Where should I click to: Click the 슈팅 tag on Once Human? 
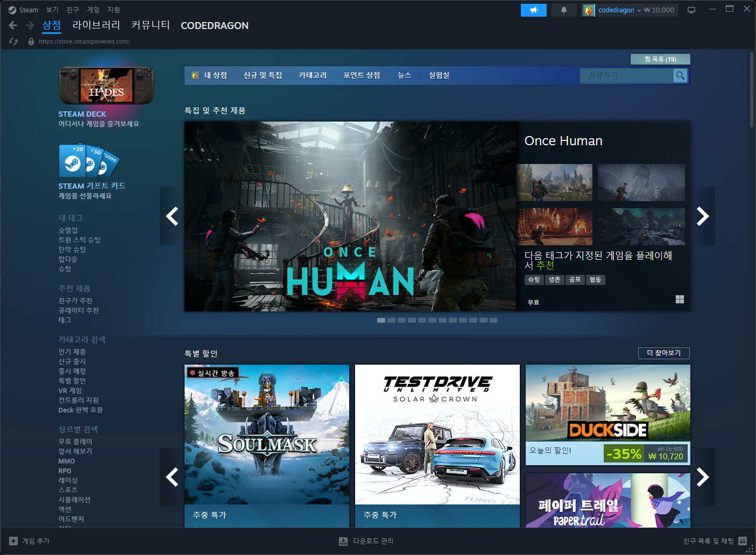pos(534,280)
